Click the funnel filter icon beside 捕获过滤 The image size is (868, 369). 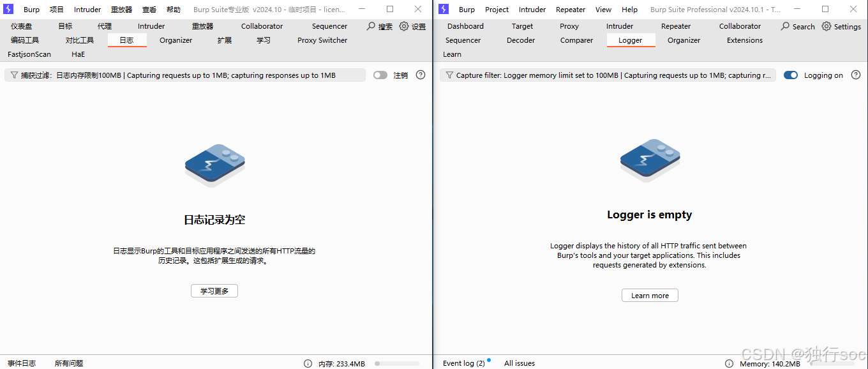tap(13, 75)
